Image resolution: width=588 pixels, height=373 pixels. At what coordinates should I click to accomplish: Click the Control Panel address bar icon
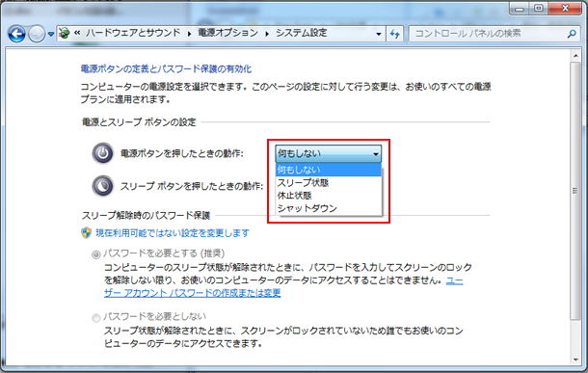[65, 34]
